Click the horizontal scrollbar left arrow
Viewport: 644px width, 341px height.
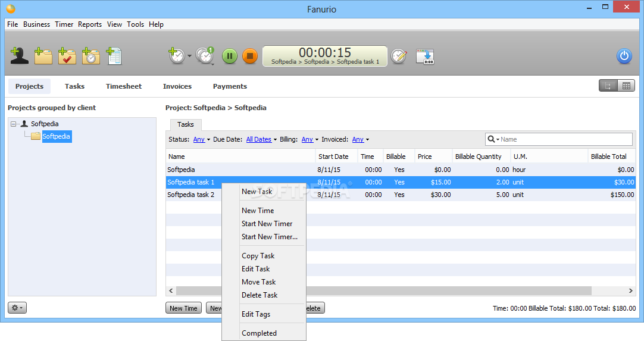(x=171, y=290)
